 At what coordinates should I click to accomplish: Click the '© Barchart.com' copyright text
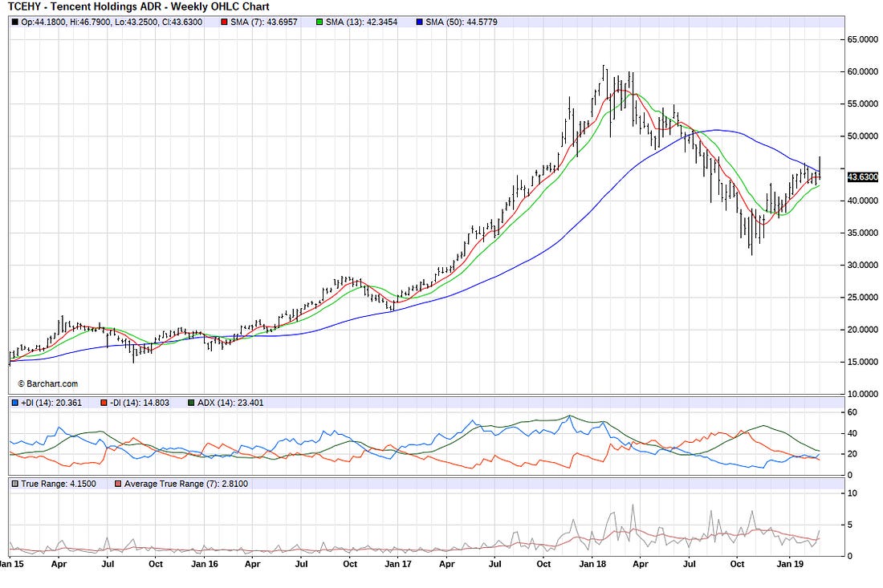[x=48, y=383]
